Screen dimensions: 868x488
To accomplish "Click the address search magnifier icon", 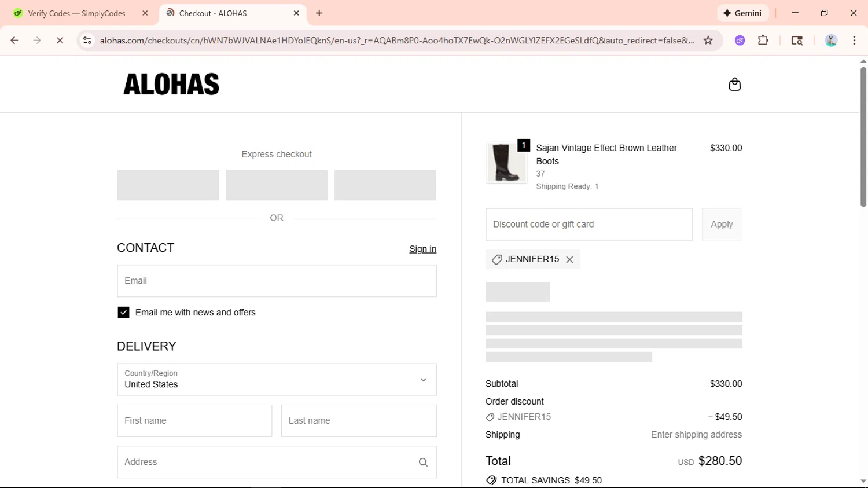I will (x=423, y=463).
